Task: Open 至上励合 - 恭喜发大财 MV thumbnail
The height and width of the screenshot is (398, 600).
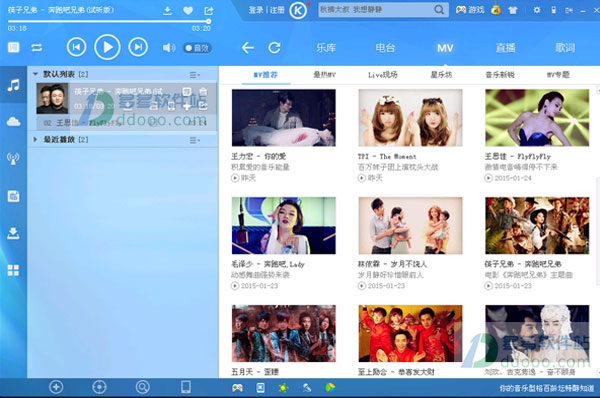Action: [410, 333]
